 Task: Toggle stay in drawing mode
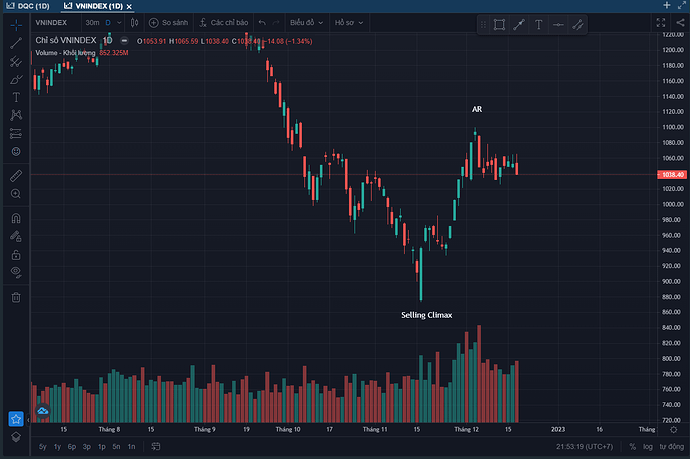pos(16,236)
